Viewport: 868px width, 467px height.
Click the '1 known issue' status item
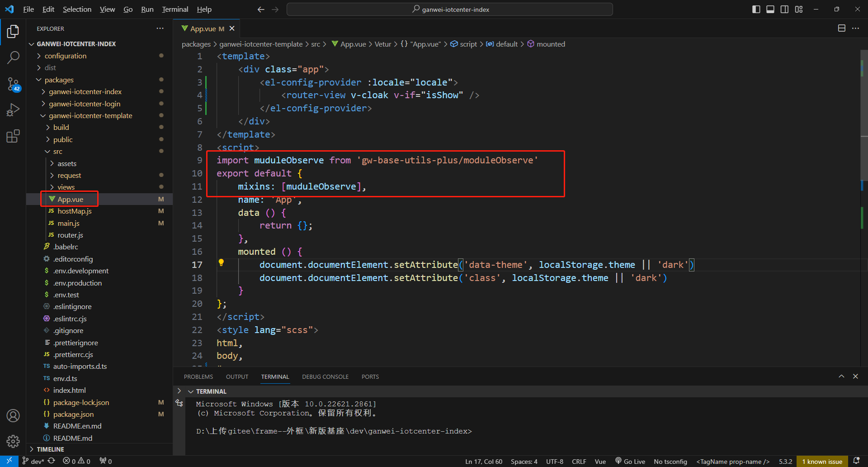tap(822, 462)
